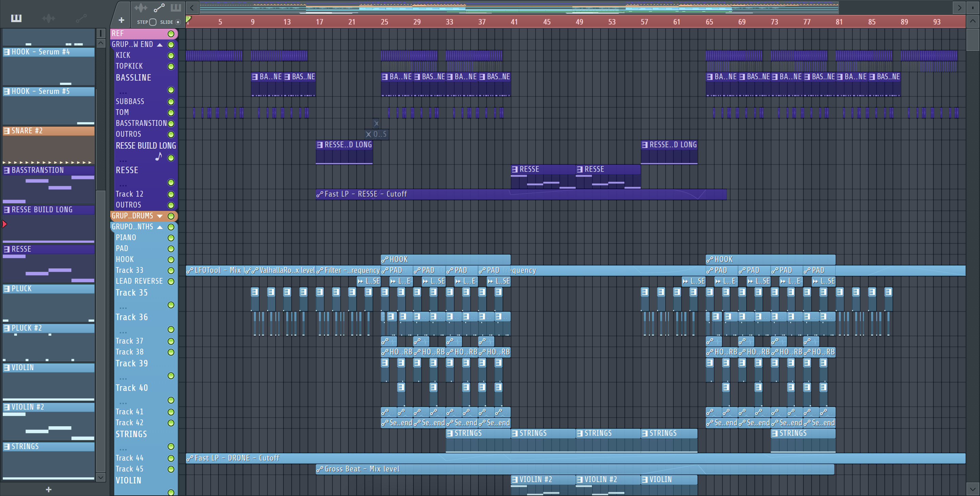Click the plus button left of STEP
Screen dimensions: 980x496
point(121,20)
